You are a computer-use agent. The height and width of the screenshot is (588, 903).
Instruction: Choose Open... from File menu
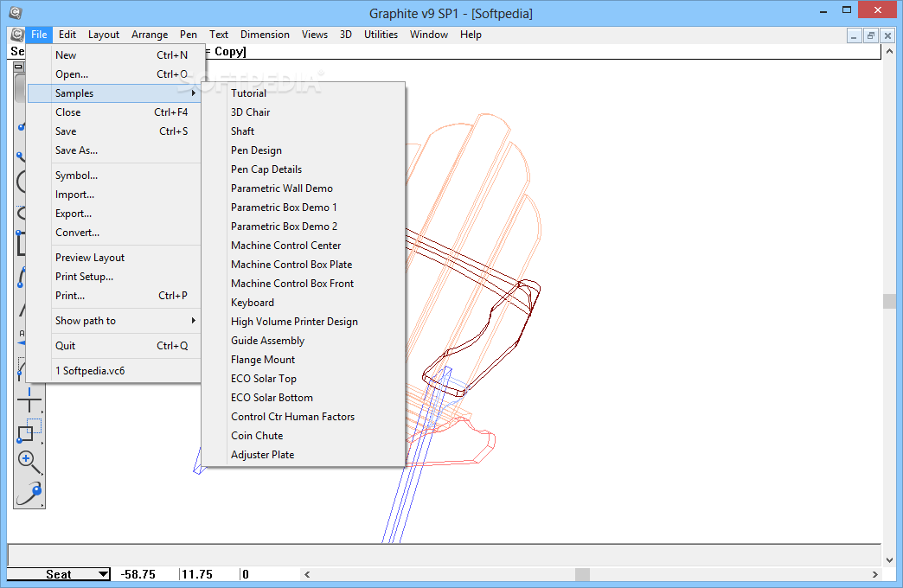coord(114,74)
